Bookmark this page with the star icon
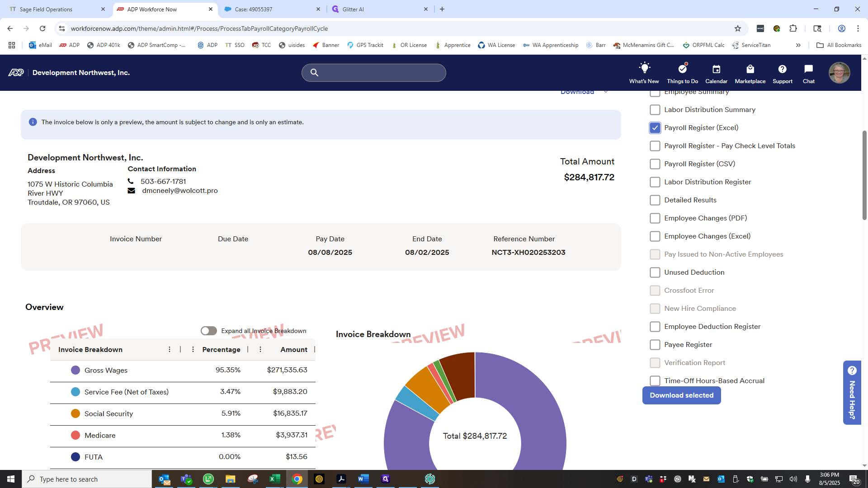 (x=738, y=28)
